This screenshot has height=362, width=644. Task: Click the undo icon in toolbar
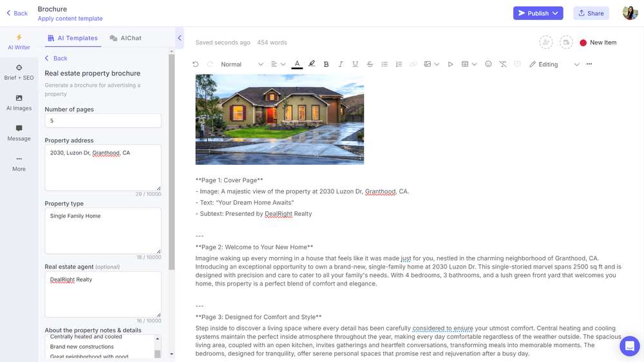[x=196, y=64]
